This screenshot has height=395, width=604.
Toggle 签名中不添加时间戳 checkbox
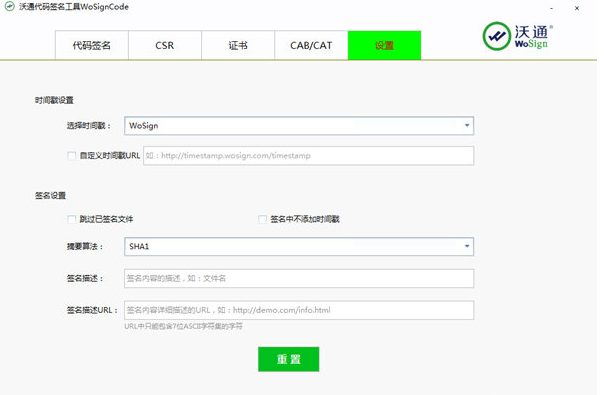[262, 219]
